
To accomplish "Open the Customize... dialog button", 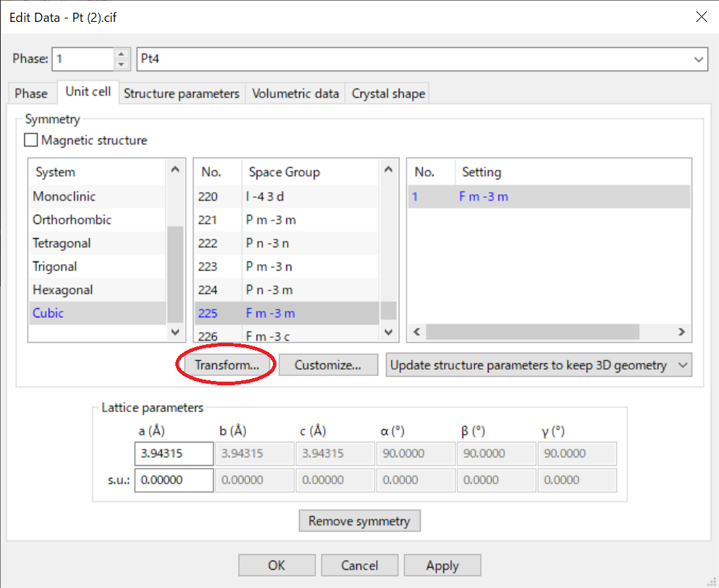I will pyautogui.click(x=328, y=365).
